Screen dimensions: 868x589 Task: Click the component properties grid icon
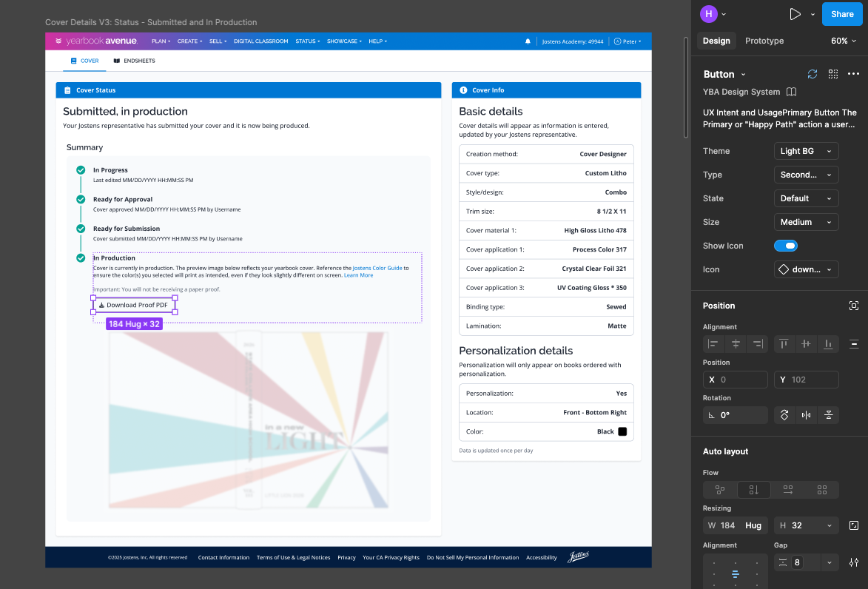pyautogui.click(x=832, y=74)
